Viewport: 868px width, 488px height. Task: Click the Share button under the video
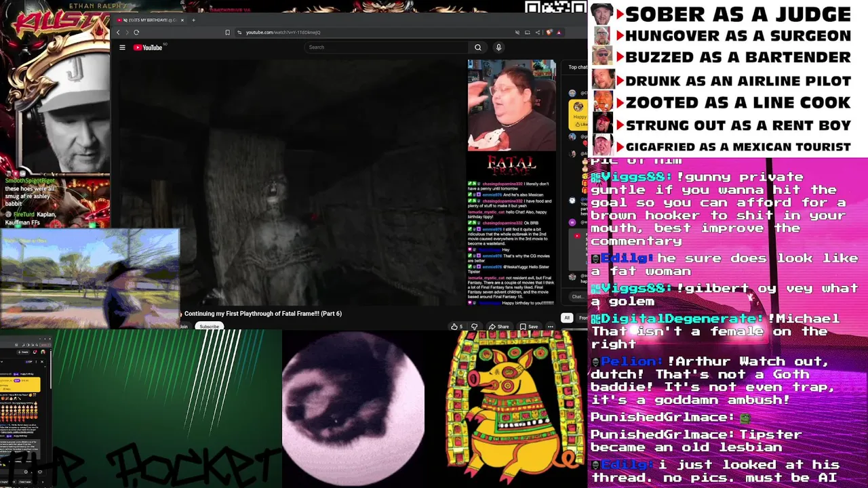point(498,327)
